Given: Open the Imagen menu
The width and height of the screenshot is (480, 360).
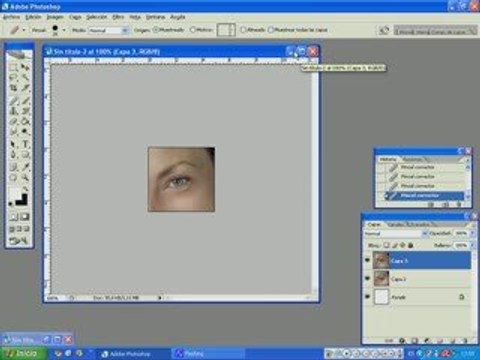Looking at the screenshot, I should click(x=55, y=17).
